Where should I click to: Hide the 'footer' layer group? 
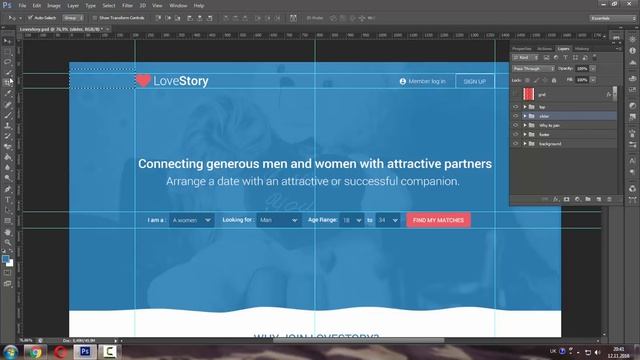point(515,134)
